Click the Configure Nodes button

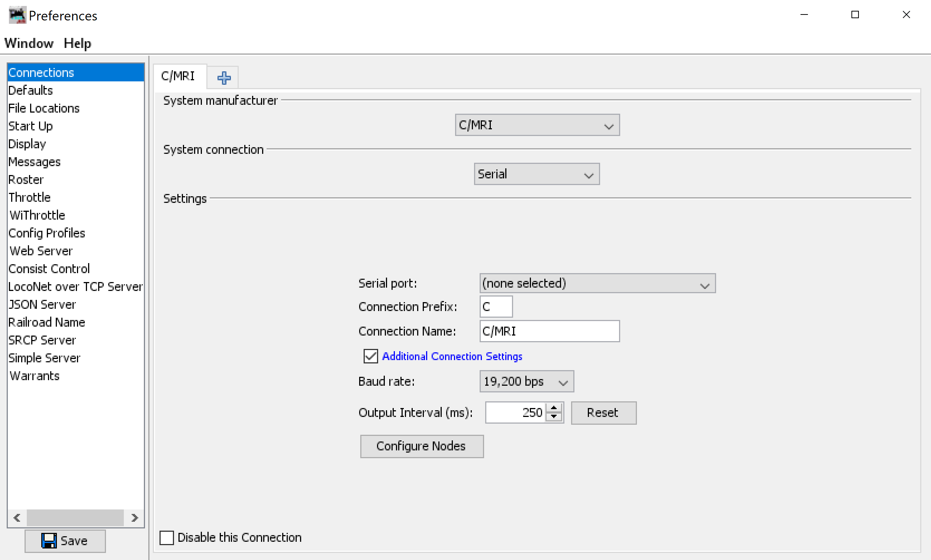(422, 446)
